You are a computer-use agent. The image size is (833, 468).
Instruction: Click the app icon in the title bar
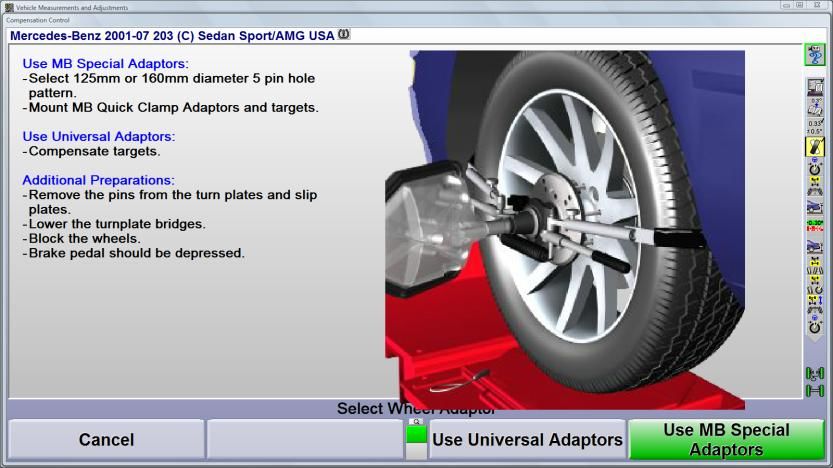click(x=9, y=7)
